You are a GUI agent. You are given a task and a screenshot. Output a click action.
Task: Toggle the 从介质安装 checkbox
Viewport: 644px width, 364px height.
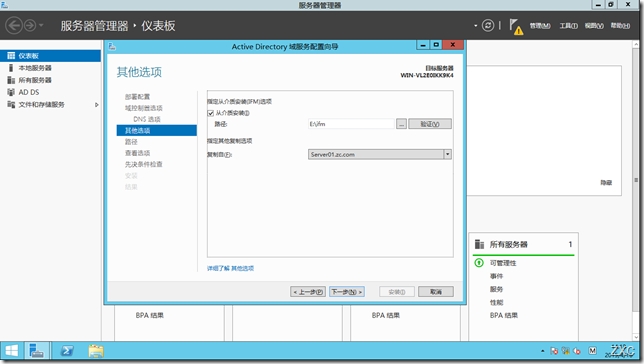click(211, 113)
